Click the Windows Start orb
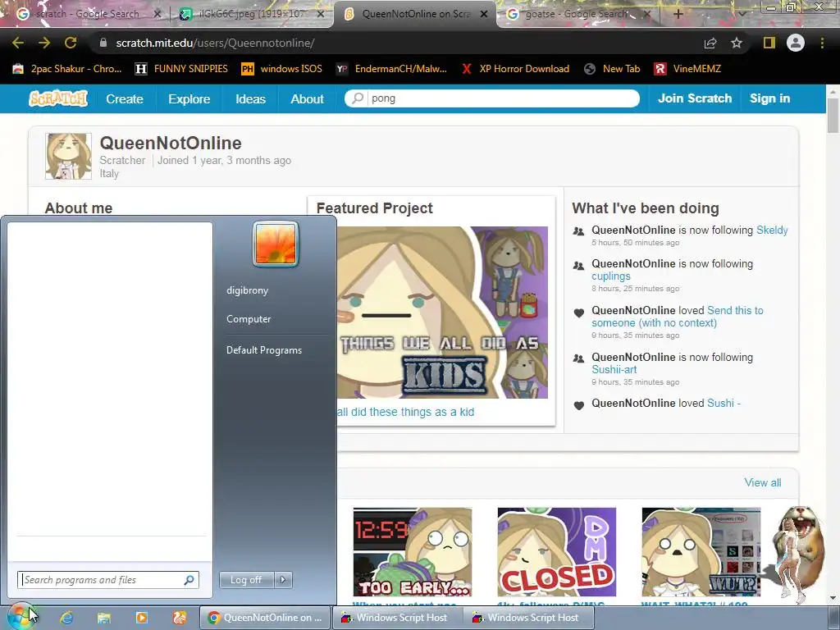This screenshot has height=630, width=840. coord(20,617)
